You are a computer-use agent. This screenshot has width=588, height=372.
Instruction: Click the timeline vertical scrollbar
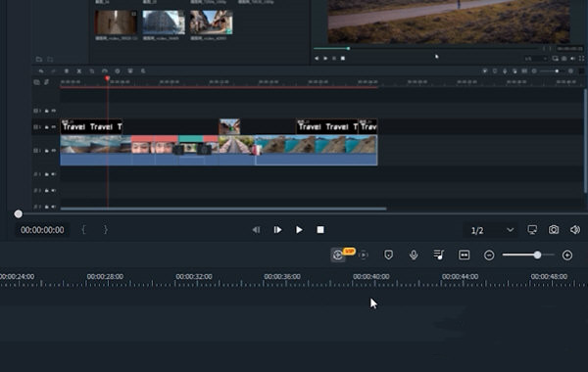tap(586, 141)
